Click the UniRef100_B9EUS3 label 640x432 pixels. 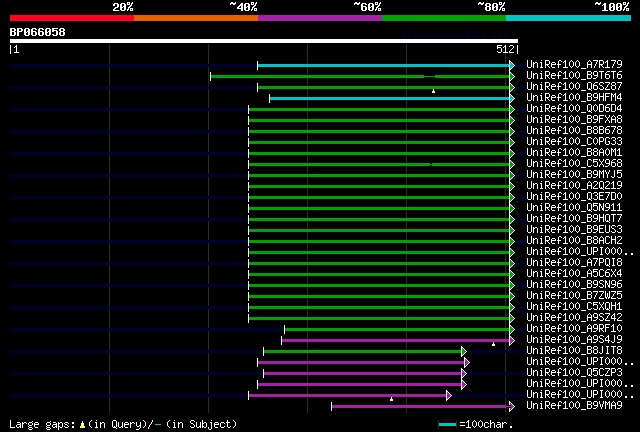[x=574, y=230]
